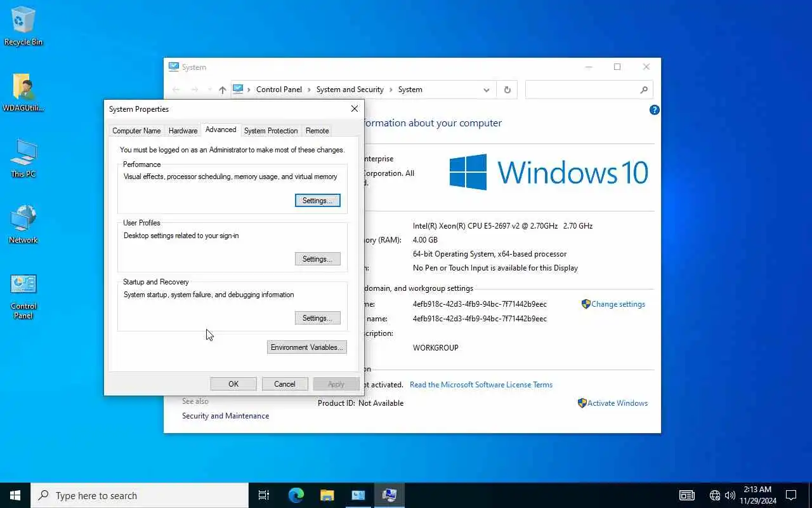Image resolution: width=812 pixels, height=508 pixels.
Task: Click the System breadcrumb in address bar
Action: pos(410,90)
